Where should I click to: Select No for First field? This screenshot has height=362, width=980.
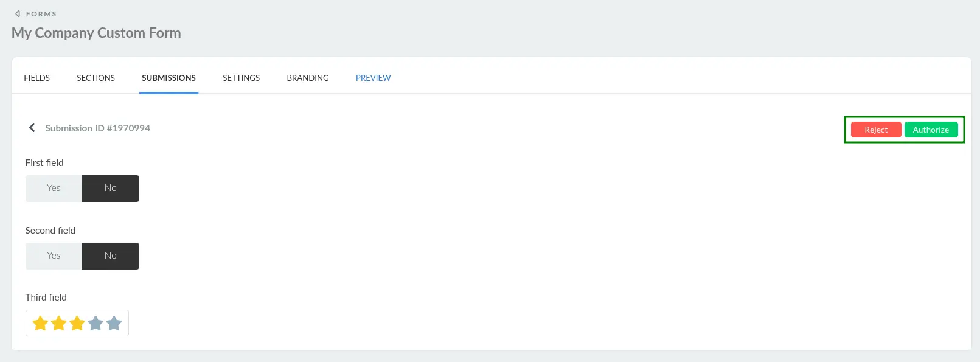coord(111,189)
